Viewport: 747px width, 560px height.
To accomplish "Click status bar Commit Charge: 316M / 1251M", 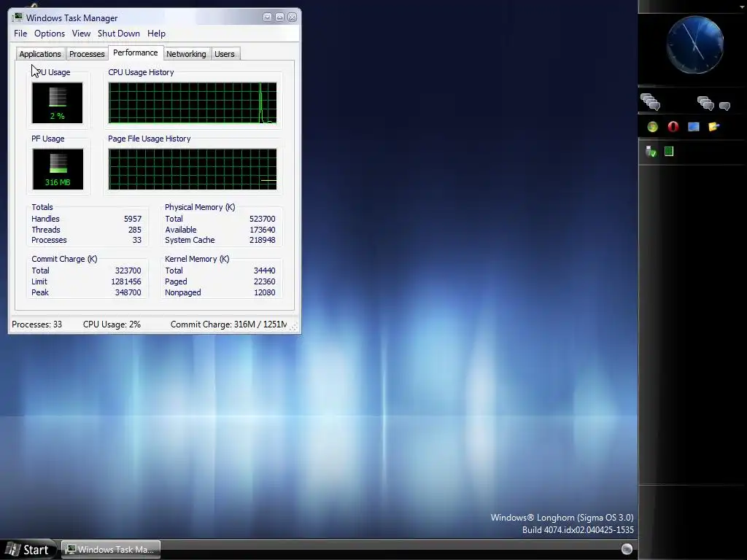I will (x=228, y=324).
